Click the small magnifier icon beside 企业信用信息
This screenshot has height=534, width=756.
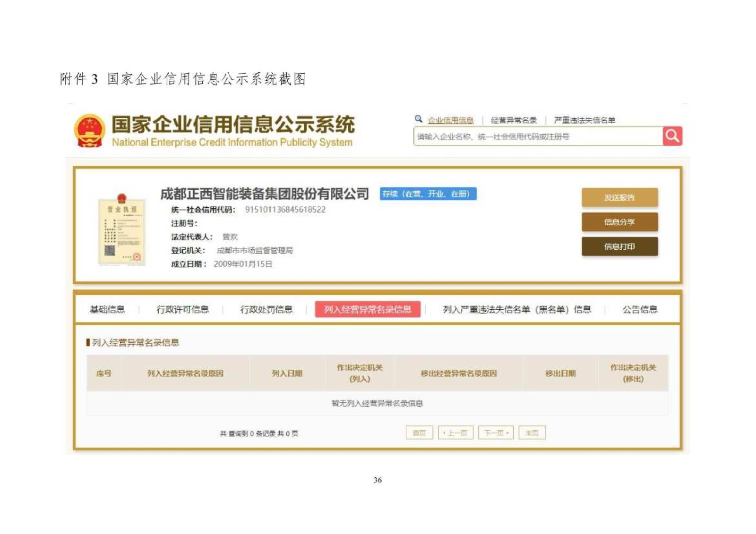(x=418, y=119)
